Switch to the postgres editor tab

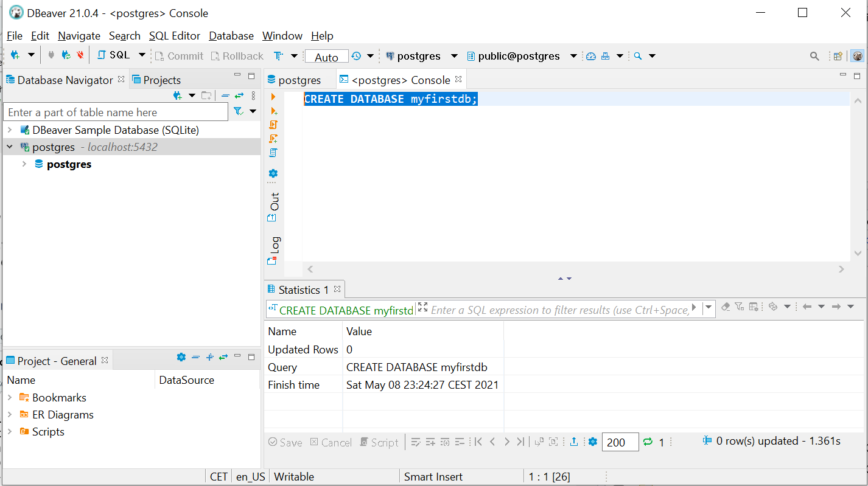coord(294,80)
